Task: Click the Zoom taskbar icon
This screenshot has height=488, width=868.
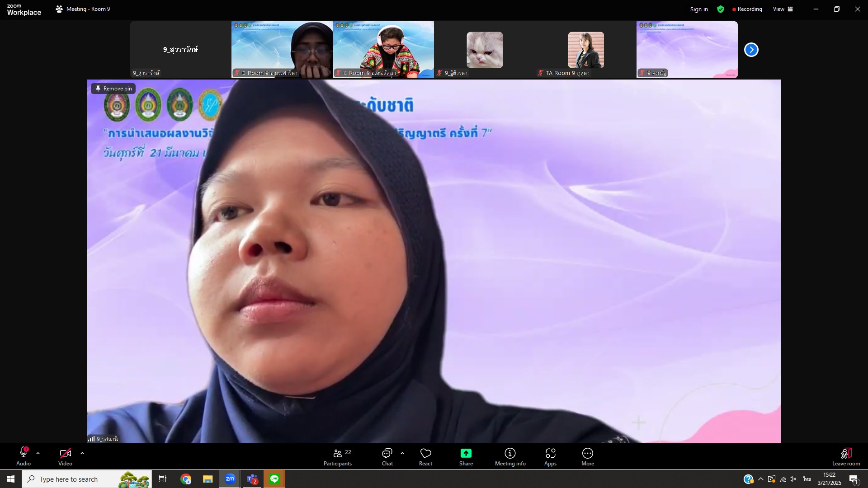Action: [x=230, y=479]
